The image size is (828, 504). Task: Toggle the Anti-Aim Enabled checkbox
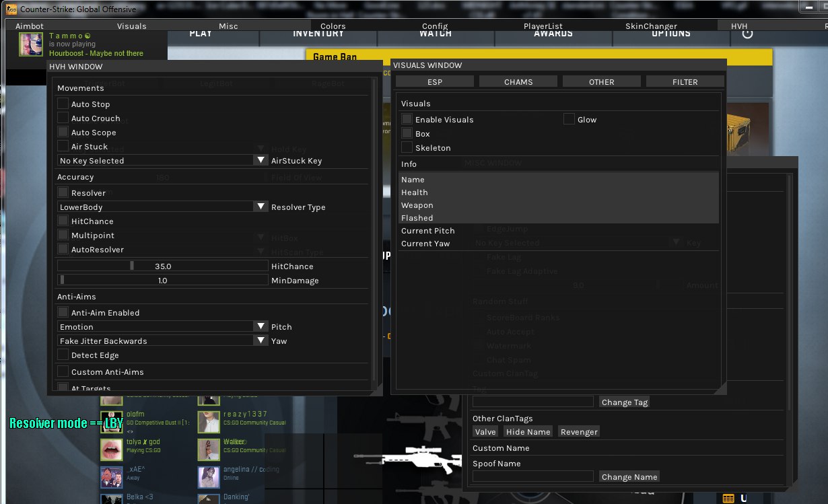point(63,312)
